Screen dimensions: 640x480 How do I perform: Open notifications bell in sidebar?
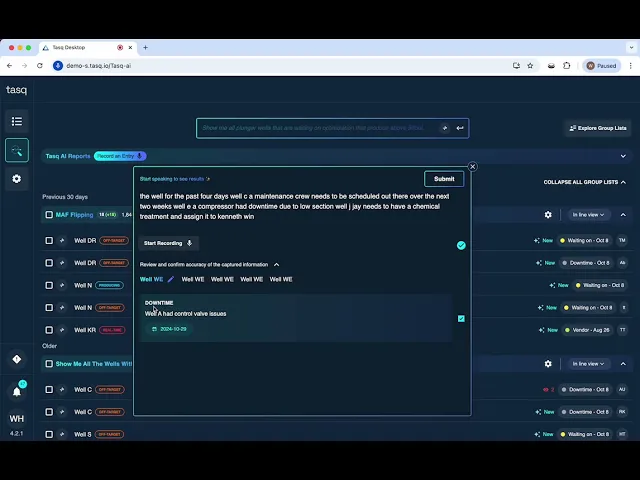[x=17, y=392]
